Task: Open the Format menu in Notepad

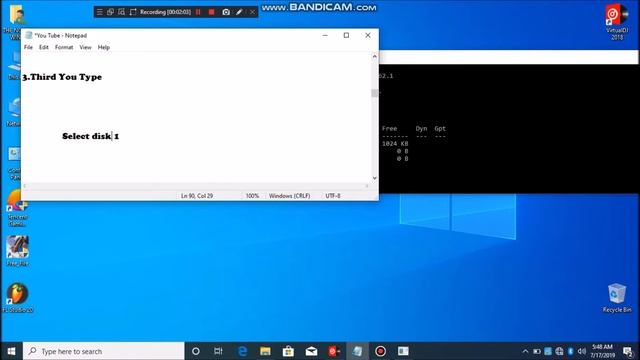Action: (64, 47)
